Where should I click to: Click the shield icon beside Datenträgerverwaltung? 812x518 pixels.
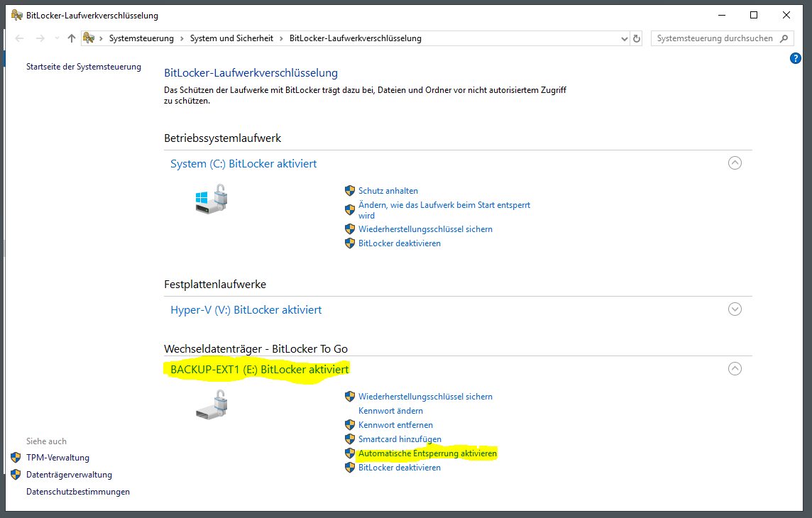click(x=16, y=475)
